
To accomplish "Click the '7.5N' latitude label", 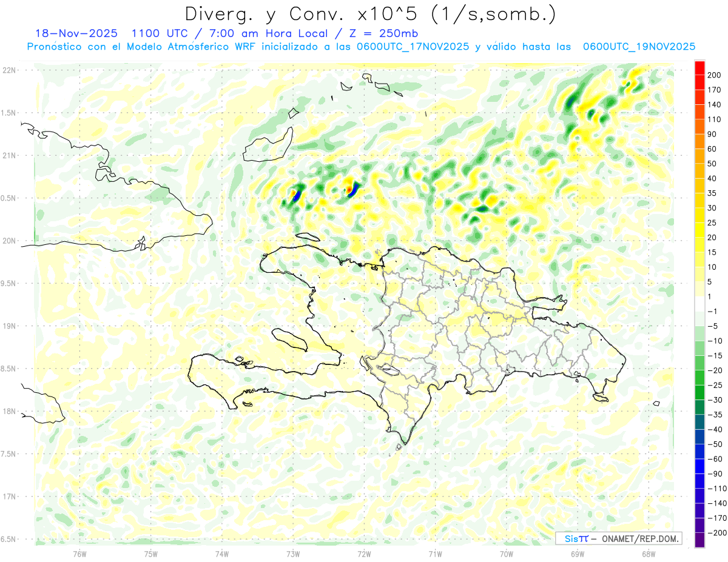I will (x=9, y=454).
